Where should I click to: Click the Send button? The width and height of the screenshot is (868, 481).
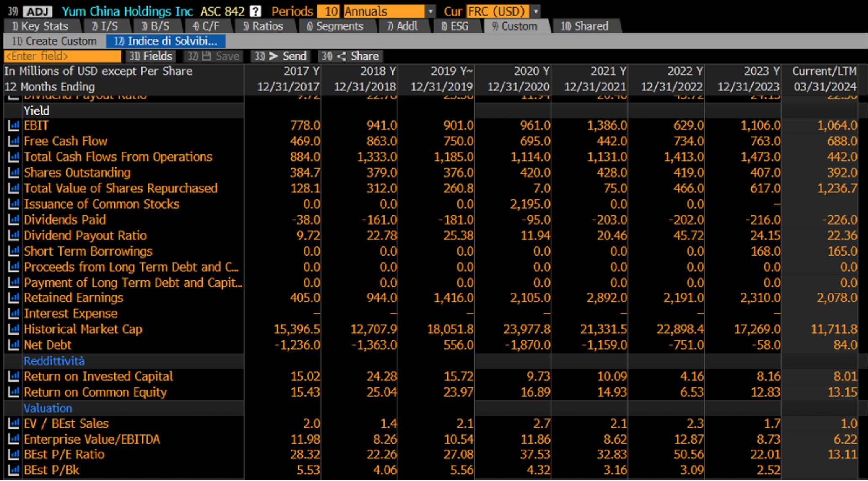tap(281, 56)
